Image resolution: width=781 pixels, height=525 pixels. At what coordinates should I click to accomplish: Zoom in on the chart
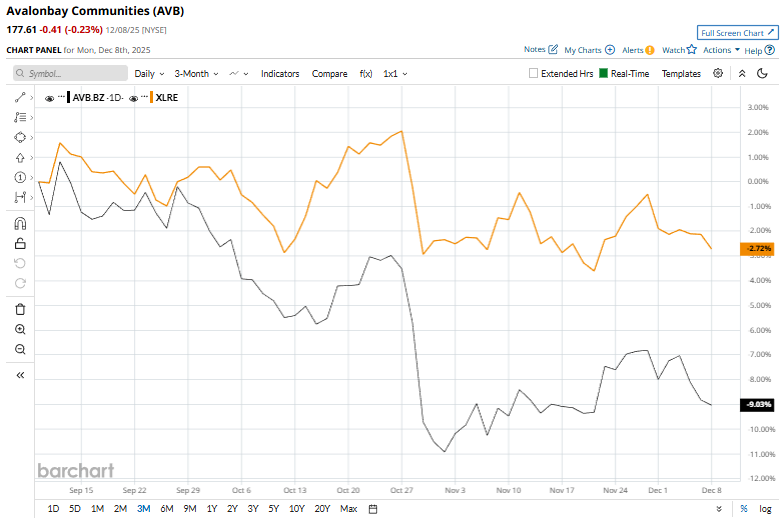pyautogui.click(x=20, y=329)
